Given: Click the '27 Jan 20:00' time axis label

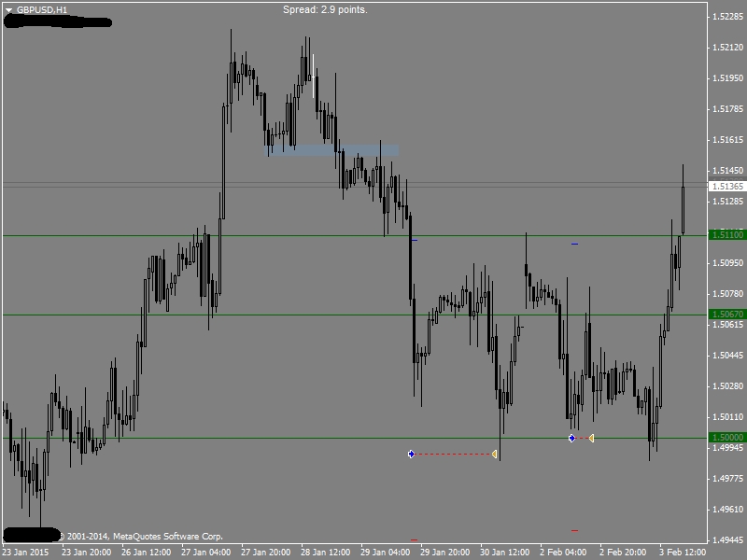Looking at the screenshot, I should [265, 553].
